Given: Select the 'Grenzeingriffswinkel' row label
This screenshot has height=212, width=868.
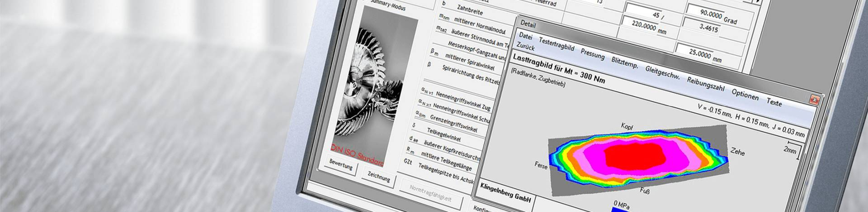Looking at the screenshot, I should click(x=453, y=124).
